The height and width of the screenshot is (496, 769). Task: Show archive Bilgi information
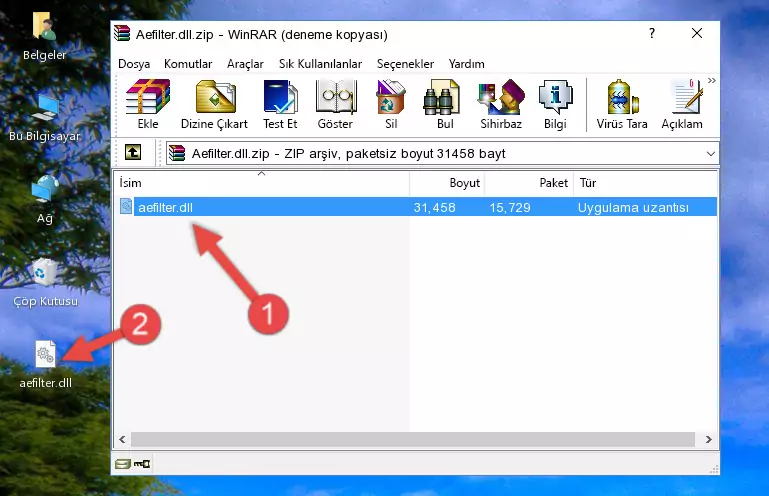pyautogui.click(x=555, y=104)
